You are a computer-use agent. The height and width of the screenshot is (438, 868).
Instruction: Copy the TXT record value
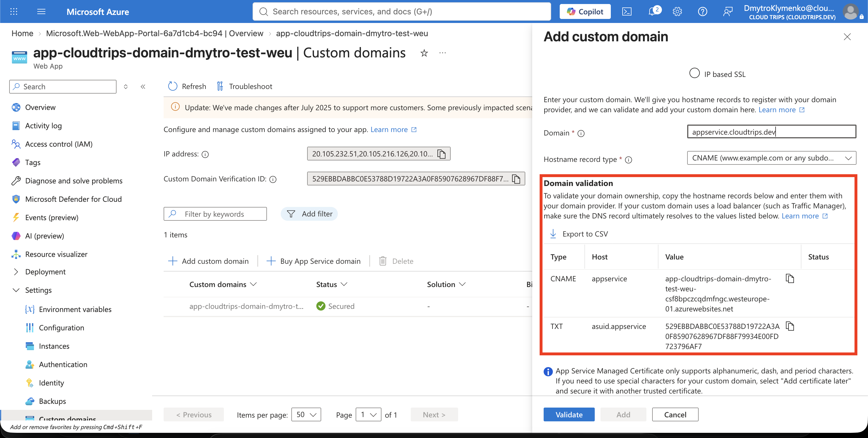pyautogui.click(x=790, y=326)
